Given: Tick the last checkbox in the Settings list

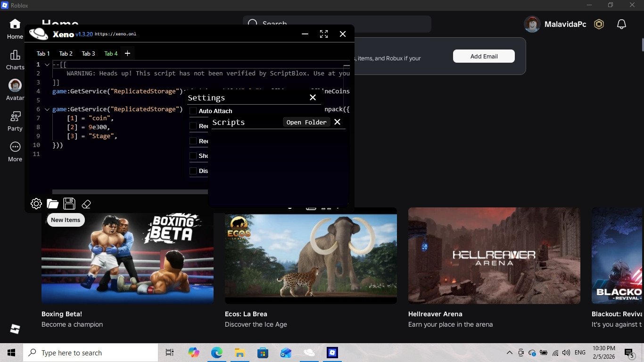Looking at the screenshot, I should (193, 171).
